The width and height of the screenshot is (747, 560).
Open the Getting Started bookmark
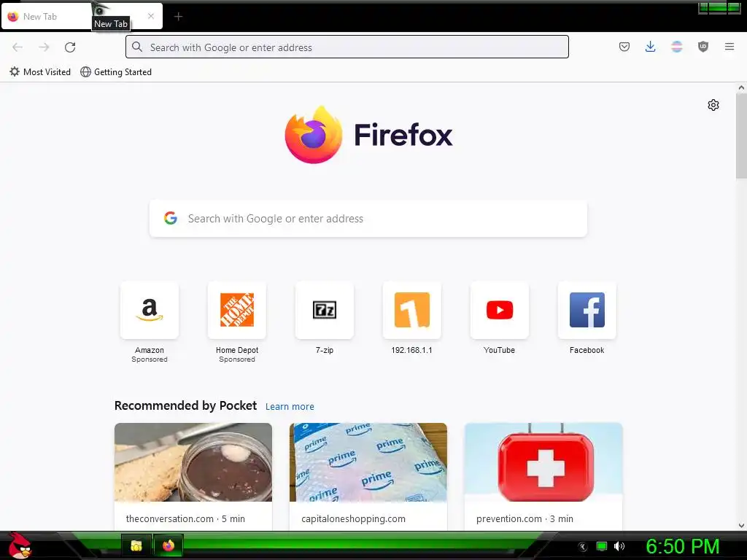(x=116, y=72)
